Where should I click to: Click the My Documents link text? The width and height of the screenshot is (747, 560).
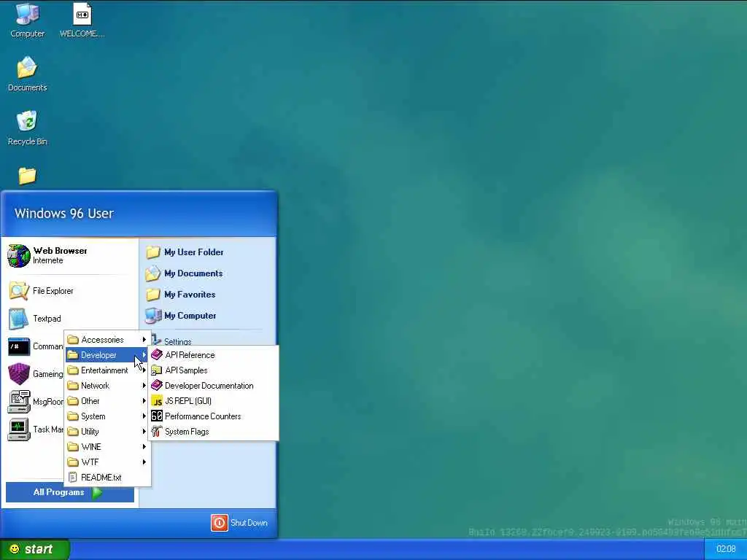(193, 273)
